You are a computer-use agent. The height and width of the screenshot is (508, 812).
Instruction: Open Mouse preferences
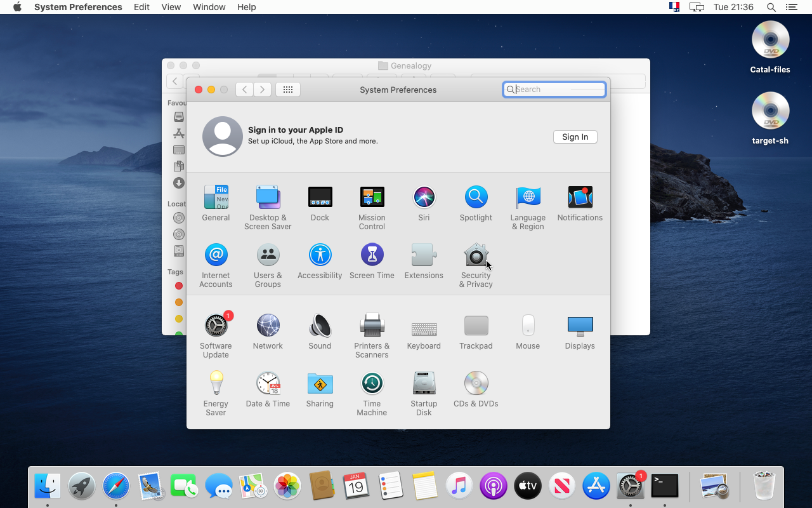pyautogui.click(x=528, y=331)
